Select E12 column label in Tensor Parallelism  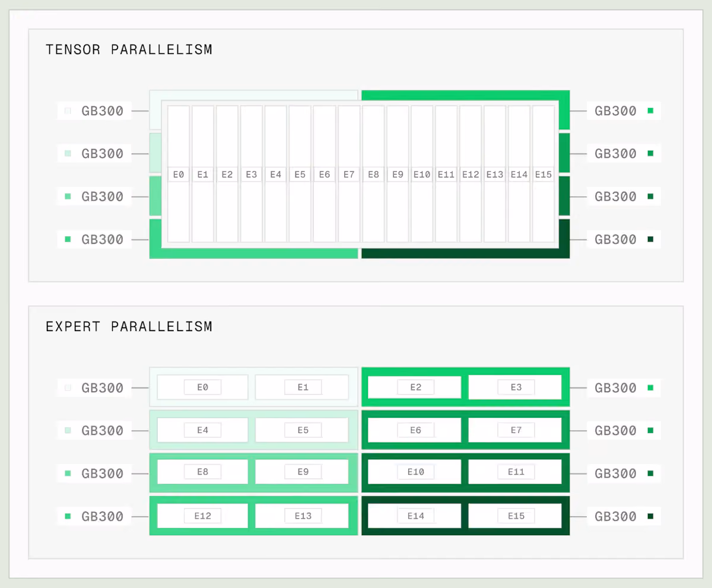[471, 174]
